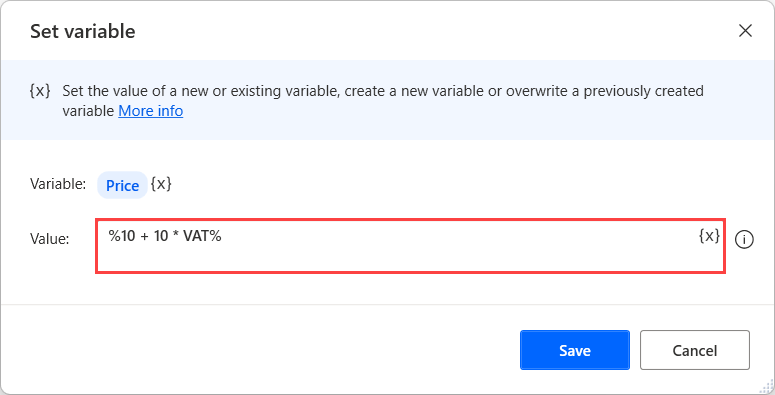Show info tooltip next to Value field
The width and height of the screenshot is (775, 395).
point(744,240)
